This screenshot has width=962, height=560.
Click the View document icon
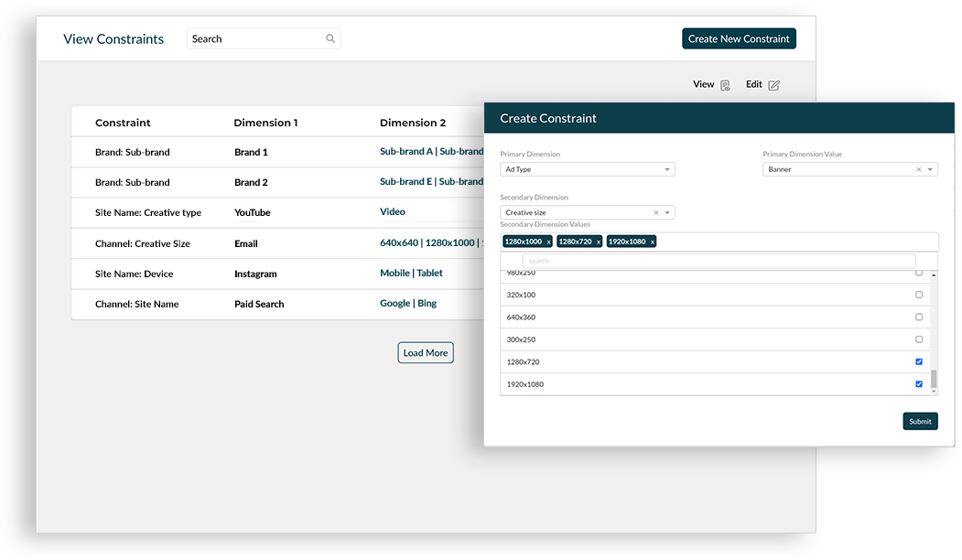[x=725, y=85]
